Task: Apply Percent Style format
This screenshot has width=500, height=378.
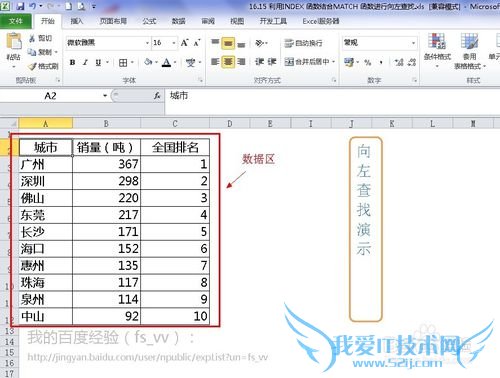Action: click(368, 62)
